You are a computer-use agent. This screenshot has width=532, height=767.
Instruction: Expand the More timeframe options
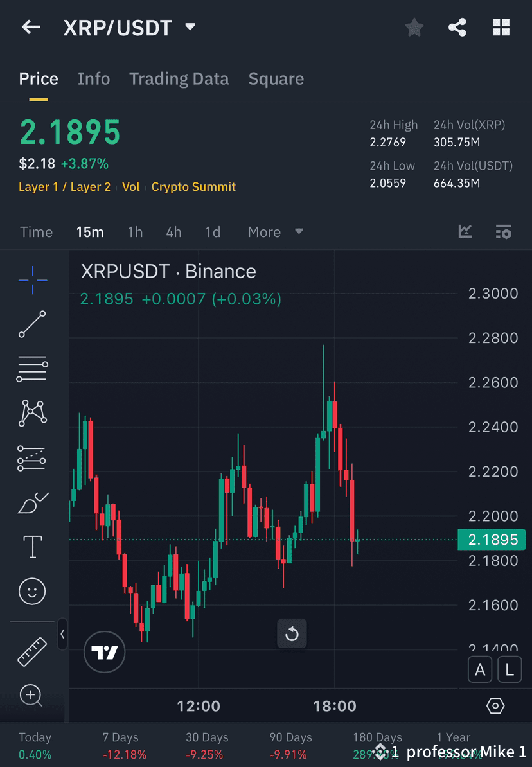click(x=275, y=232)
